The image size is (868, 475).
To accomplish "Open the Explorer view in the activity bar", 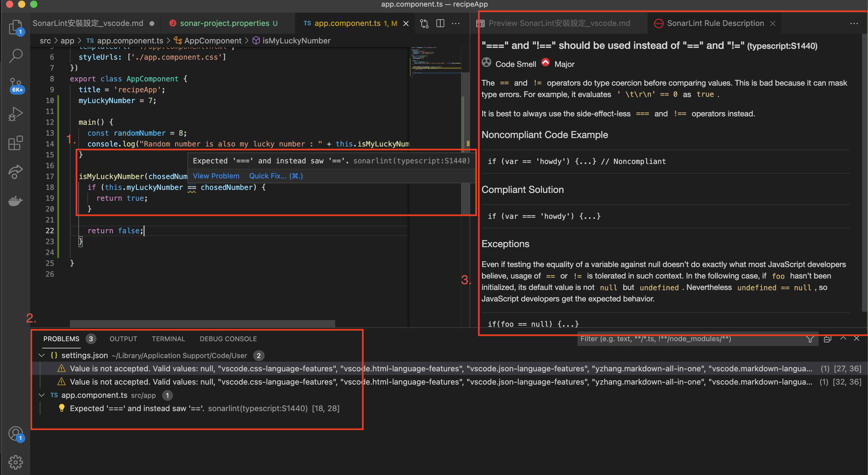I will 15,28.
